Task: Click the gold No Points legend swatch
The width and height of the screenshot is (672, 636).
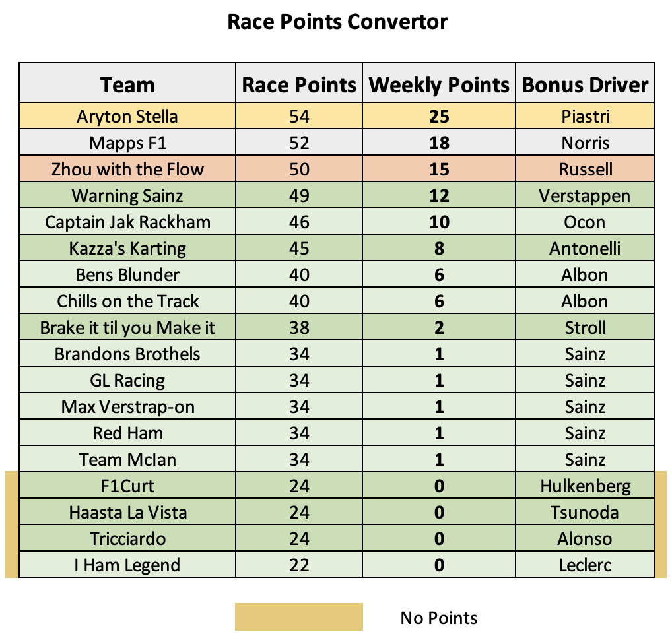Action: pos(299,617)
